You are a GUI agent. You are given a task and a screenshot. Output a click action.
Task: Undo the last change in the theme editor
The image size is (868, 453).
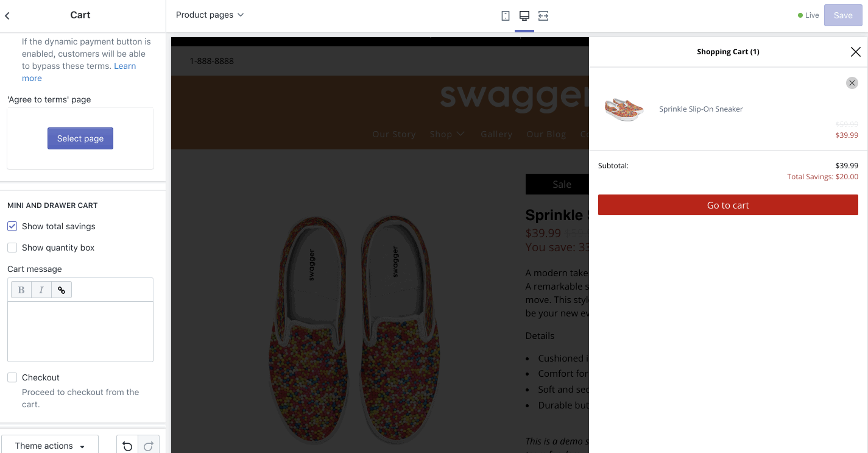point(127,446)
